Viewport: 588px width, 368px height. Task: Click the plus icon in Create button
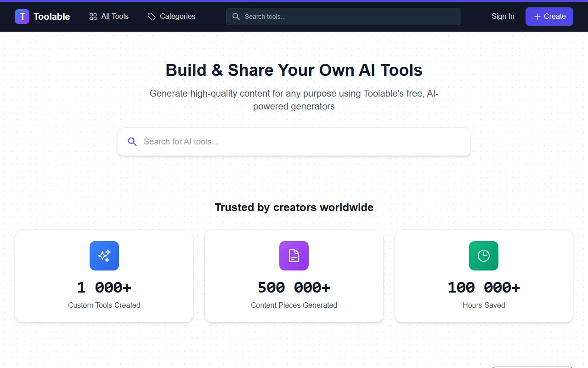coord(537,17)
